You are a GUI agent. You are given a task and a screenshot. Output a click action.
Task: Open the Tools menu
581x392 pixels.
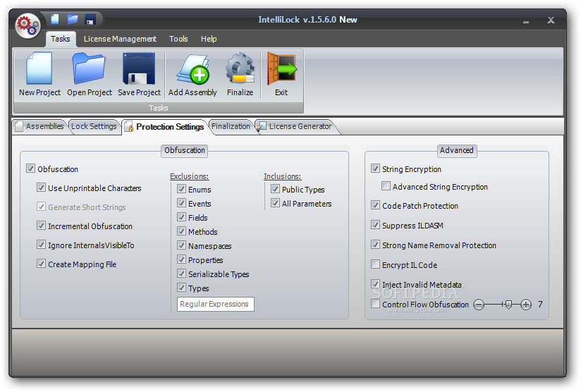click(x=178, y=39)
